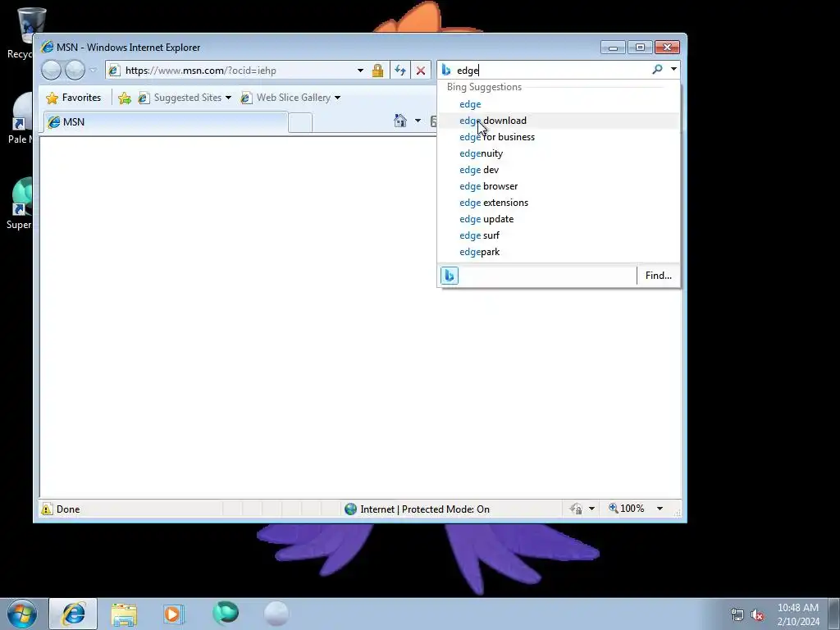This screenshot has height=630, width=840.
Task: Click the status bar privacy icon
Action: (x=576, y=509)
